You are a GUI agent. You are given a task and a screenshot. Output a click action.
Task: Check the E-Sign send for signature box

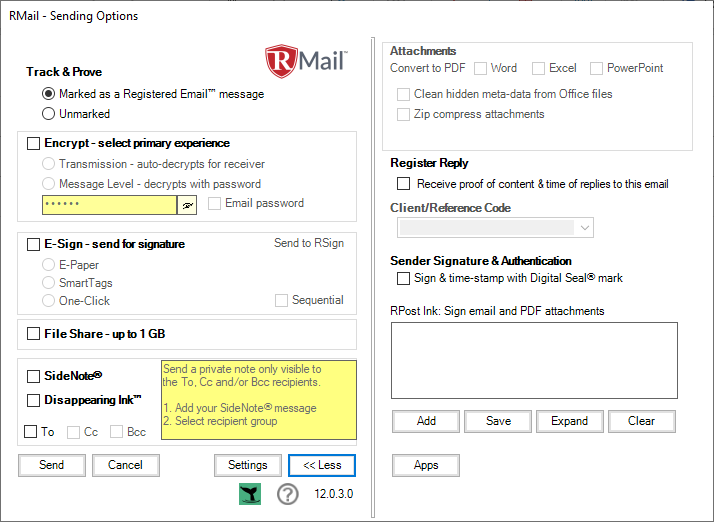click(34, 244)
